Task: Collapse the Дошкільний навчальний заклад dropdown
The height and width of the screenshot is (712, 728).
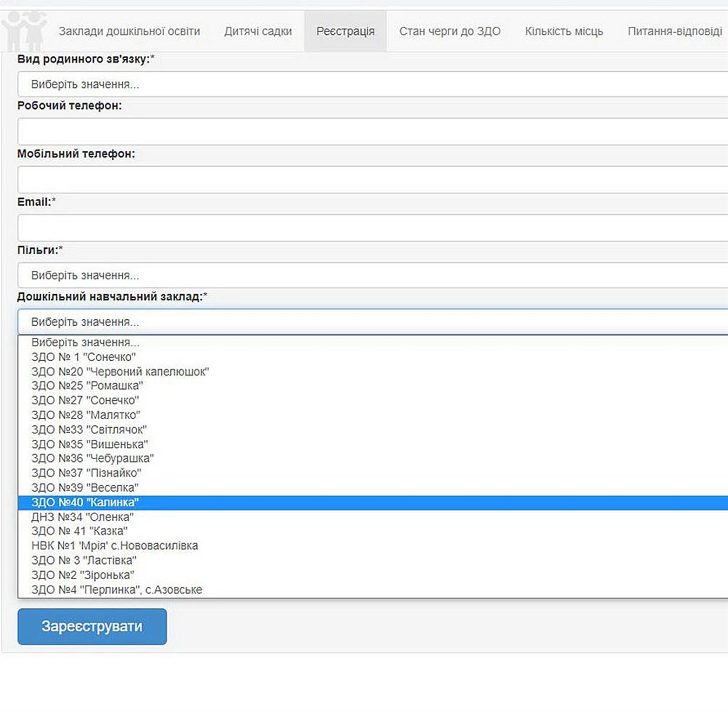Action: (373, 322)
